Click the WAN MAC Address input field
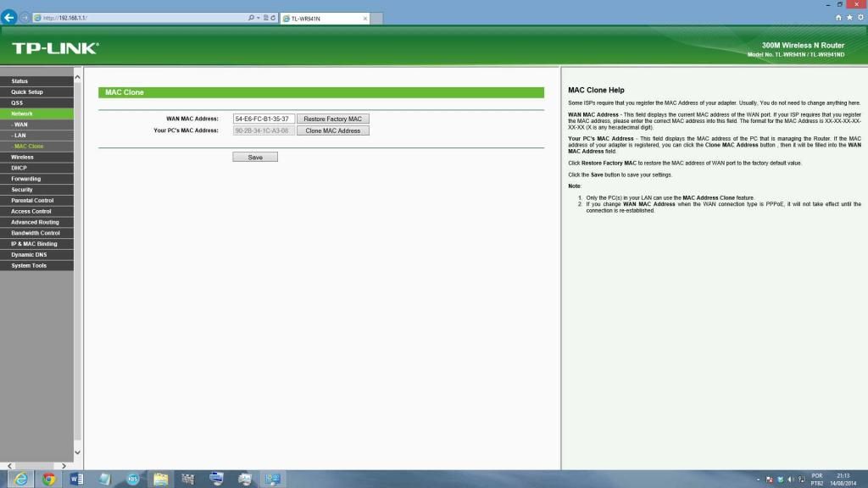This screenshot has height=488, width=868. (264, 119)
